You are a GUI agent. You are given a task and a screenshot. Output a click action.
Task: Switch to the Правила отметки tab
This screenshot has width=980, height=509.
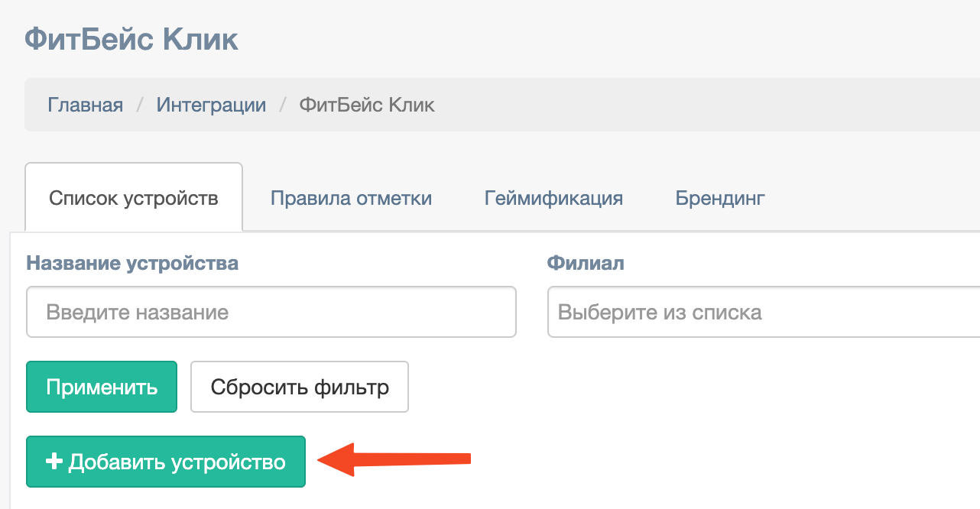tap(351, 199)
